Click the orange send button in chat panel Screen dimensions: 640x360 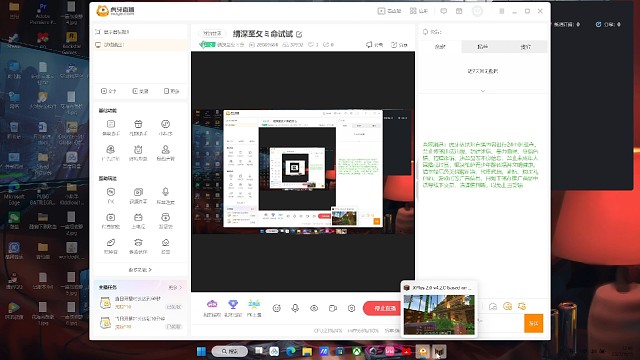coord(533,323)
